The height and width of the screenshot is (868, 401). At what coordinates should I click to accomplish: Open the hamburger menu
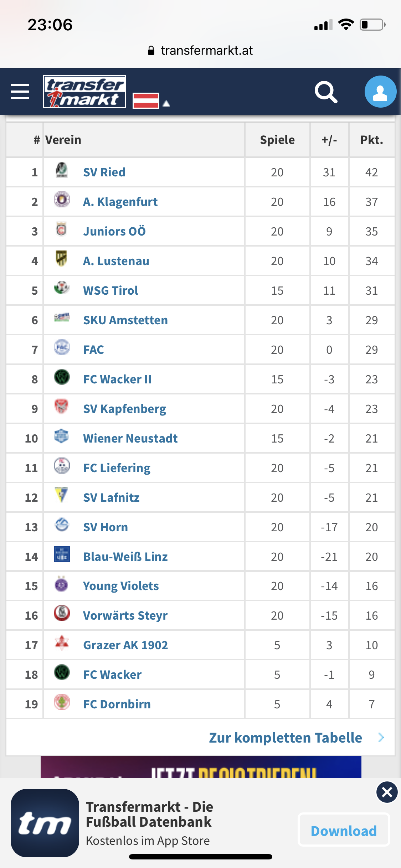click(20, 92)
